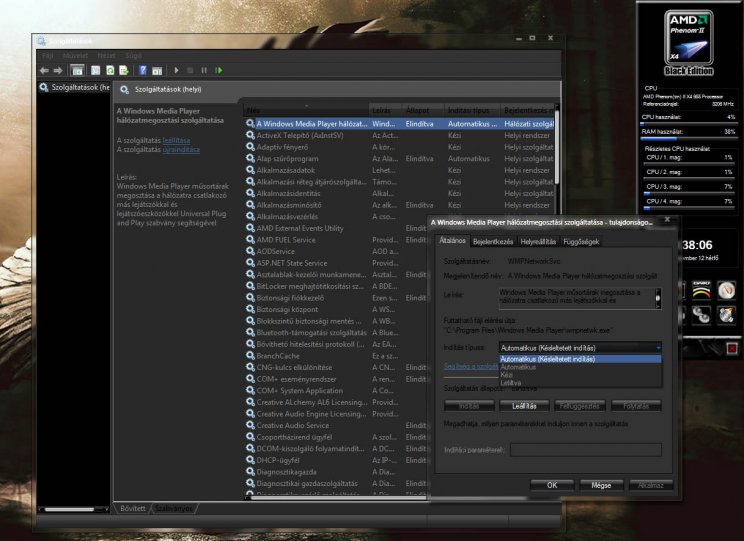Select the Bluetooth-támogatási szolgáltatás row

(x=336, y=333)
